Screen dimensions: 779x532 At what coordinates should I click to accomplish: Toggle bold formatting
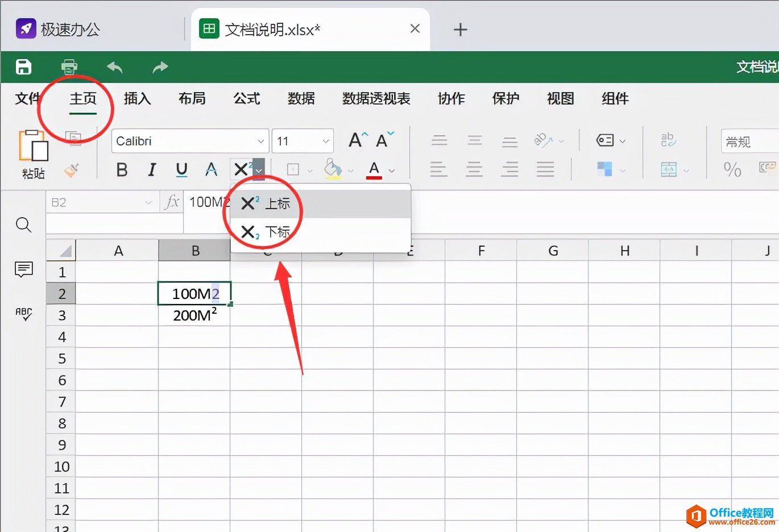(121, 169)
